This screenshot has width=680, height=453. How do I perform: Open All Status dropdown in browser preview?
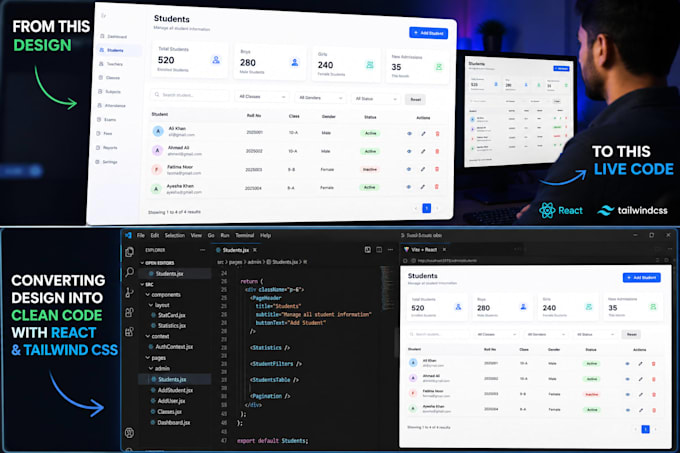pos(596,334)
